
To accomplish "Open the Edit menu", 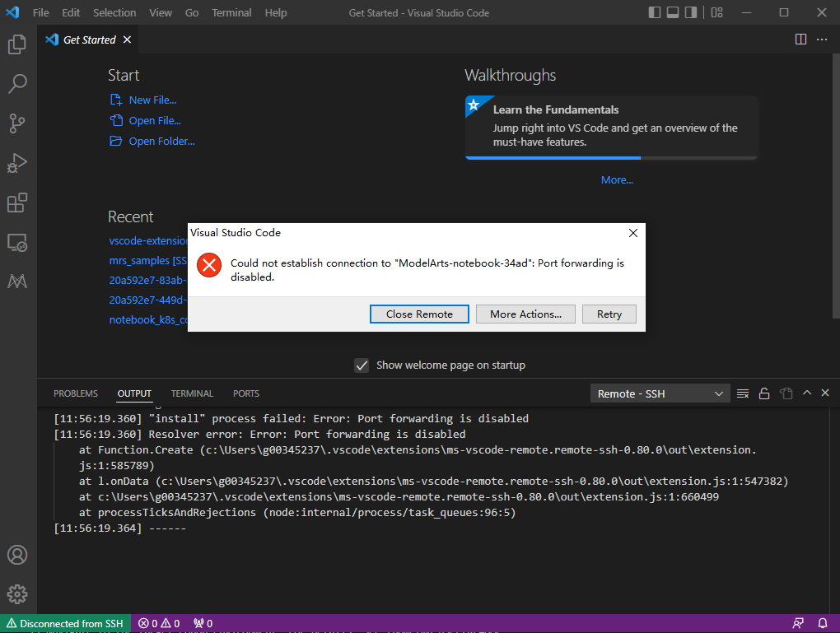I will tap(71, 13).
